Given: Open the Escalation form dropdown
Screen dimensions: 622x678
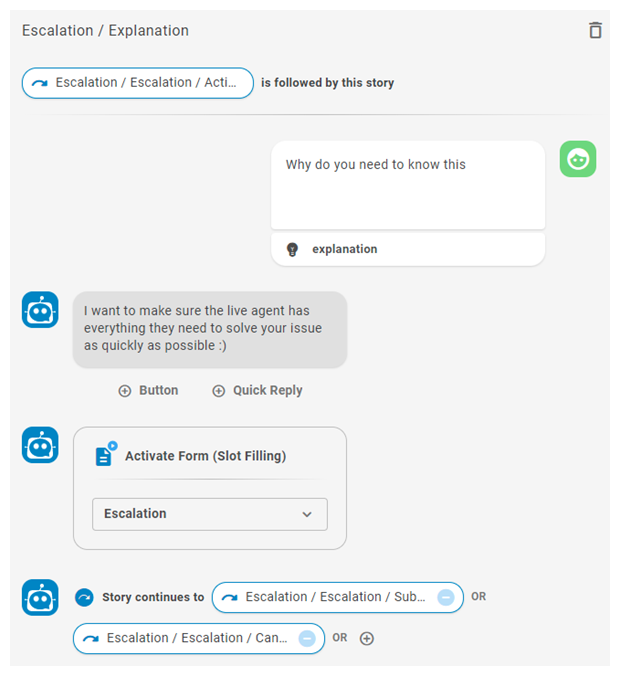Looking at the screenshot, I should 210,514.
